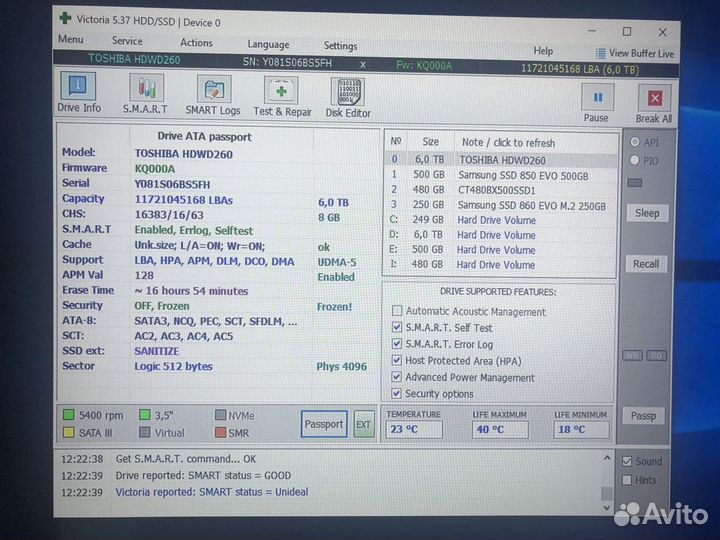Open the Language menu
Viewport: 720px width, 540px height.
click(268, 45)
